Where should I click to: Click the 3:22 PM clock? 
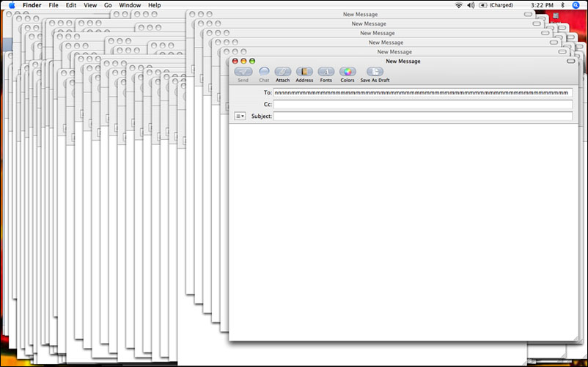[x=542, y=5]
